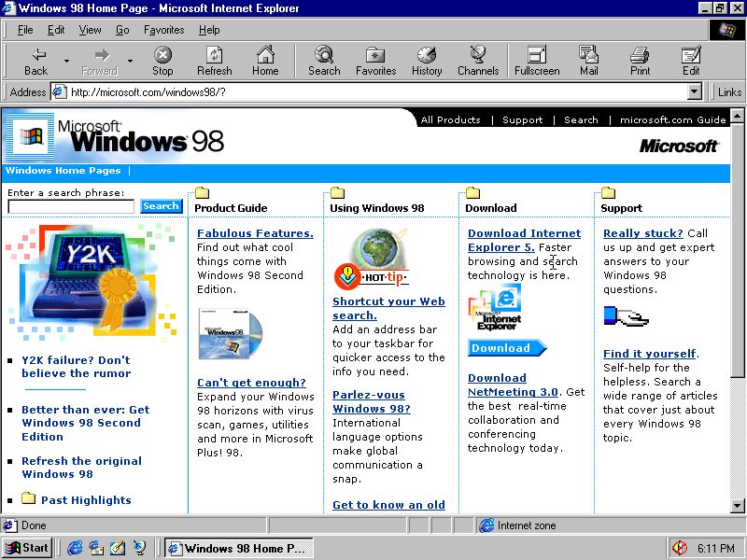Launch Outlook Express from Quick Launch
The image size is (747, 560).
[x=96, y=548]
